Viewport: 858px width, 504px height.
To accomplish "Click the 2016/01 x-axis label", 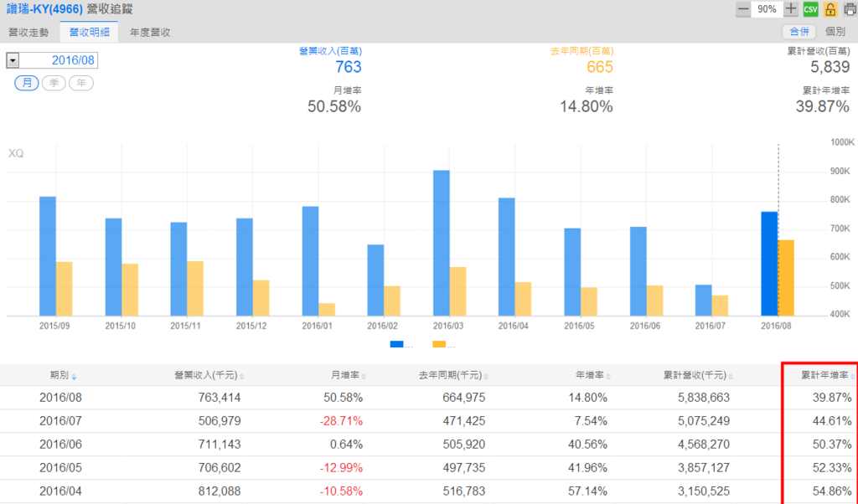I will pyautogui.click(x=317, y=326).
